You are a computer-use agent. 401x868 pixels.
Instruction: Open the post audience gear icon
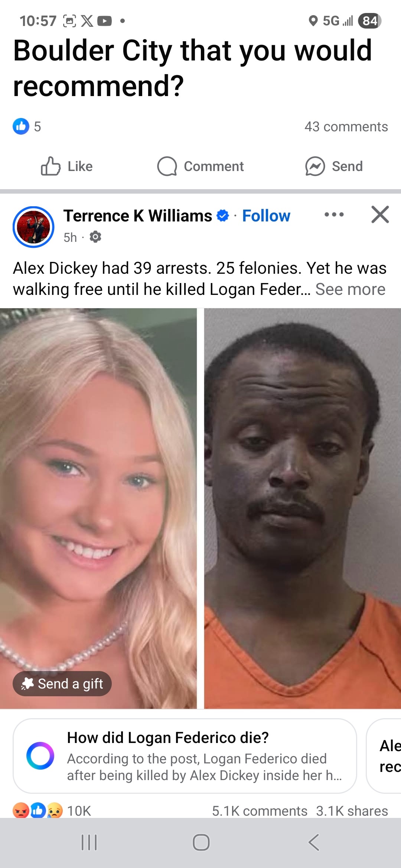pyautogui.click(x=95, y=237)
